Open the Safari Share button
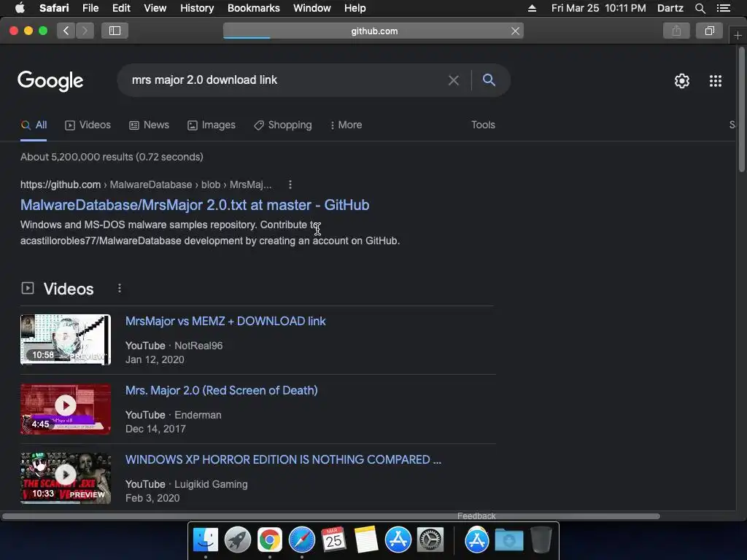This screenshot has height=560, width=747. (x=676, y=31)
